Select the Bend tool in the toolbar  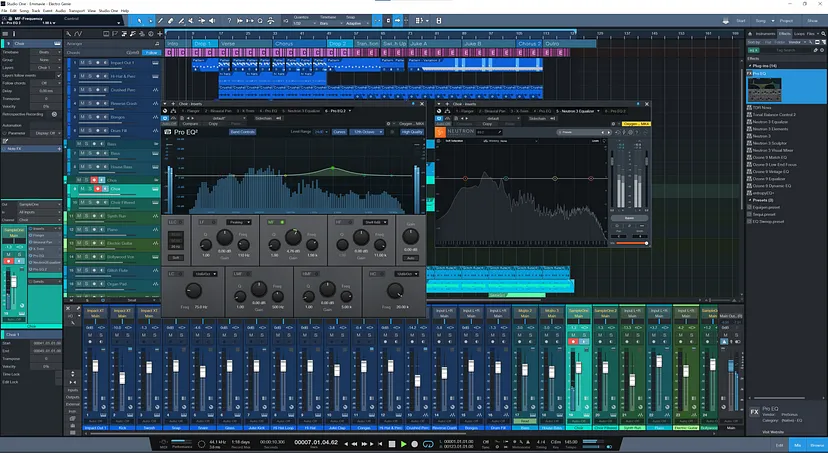202,21
